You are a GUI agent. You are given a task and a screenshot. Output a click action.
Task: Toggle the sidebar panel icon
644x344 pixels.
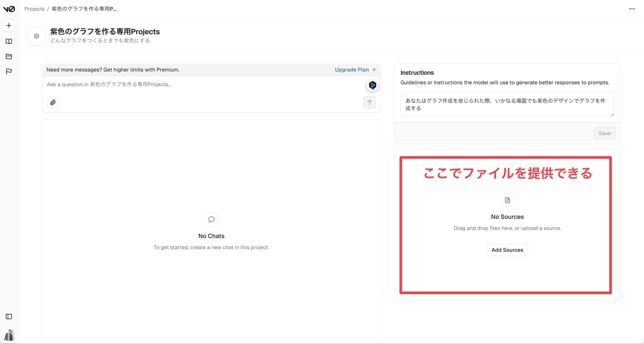point(9,317)
